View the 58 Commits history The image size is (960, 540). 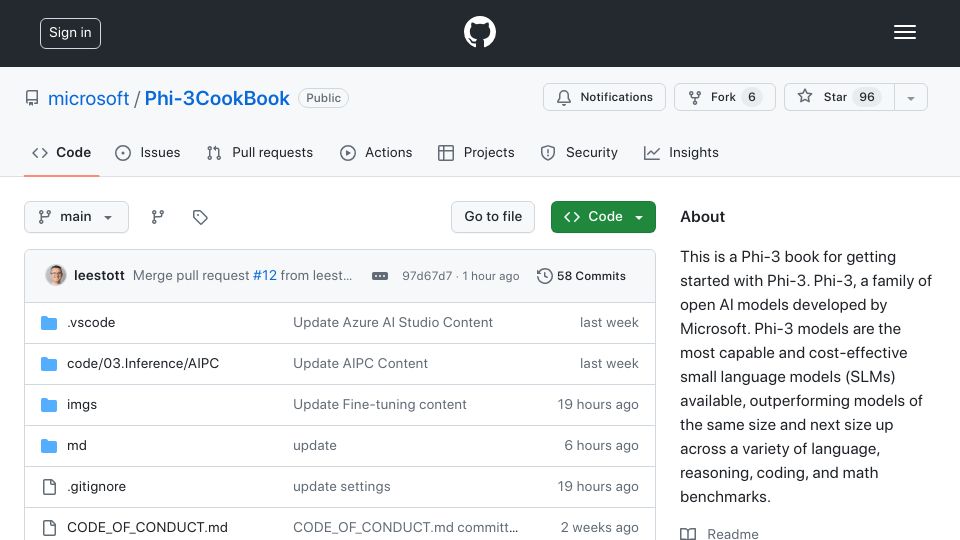coord(582,276)
